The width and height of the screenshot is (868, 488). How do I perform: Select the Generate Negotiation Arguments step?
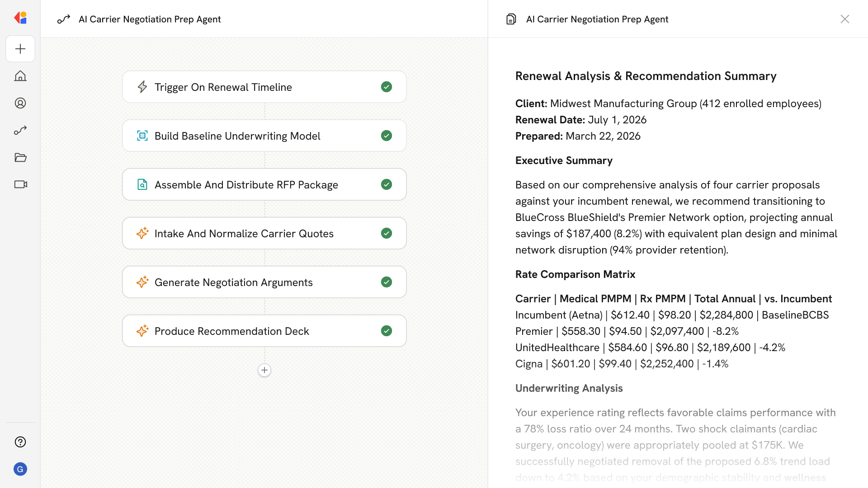(233, 282)
